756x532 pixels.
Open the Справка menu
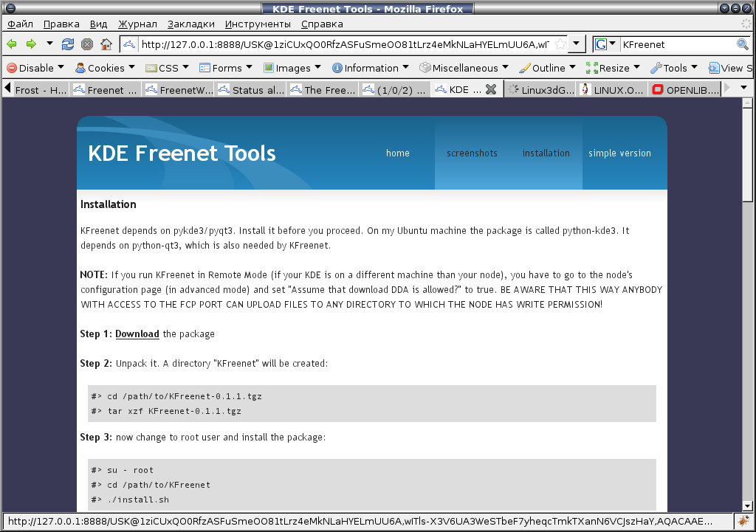[x=322, y=24]
